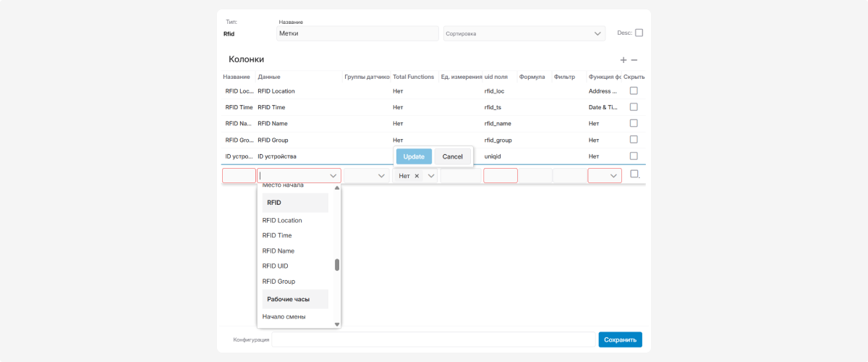
Task: Click the Сохранить button
Action: [x=620, y=340]
